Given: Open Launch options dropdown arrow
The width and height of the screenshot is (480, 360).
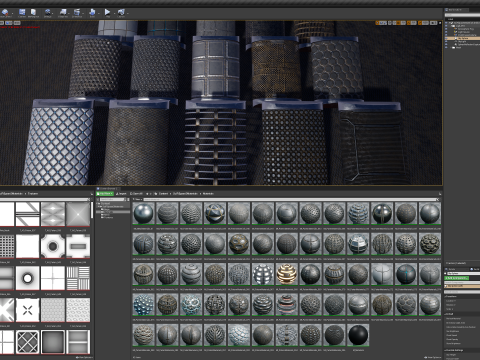Looking at the screenshot, I should point(128,13).
